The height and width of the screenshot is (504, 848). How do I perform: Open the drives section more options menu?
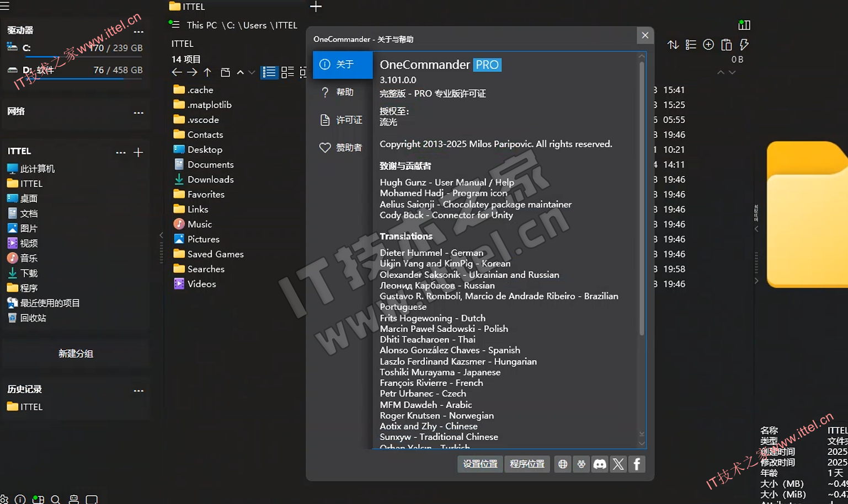coord(138,31)
